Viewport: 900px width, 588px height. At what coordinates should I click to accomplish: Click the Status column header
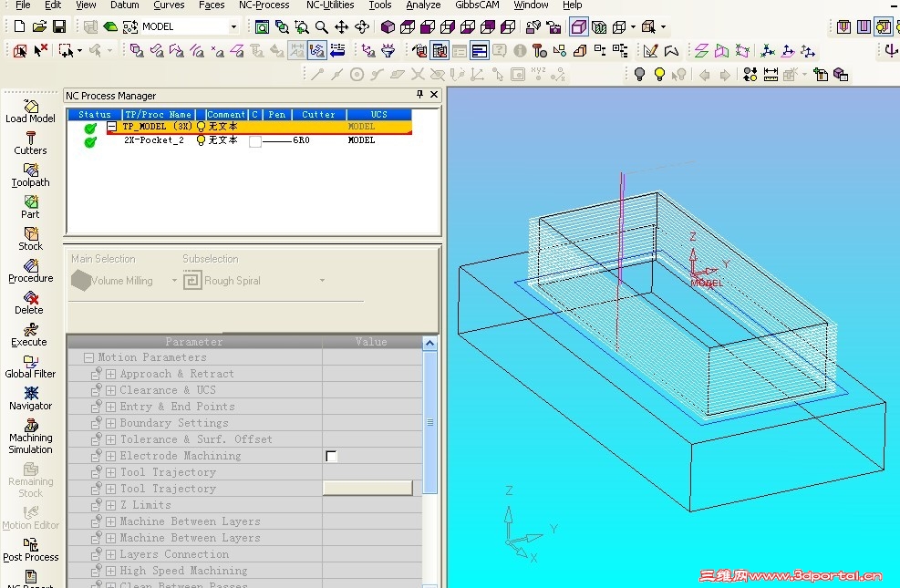95,114
